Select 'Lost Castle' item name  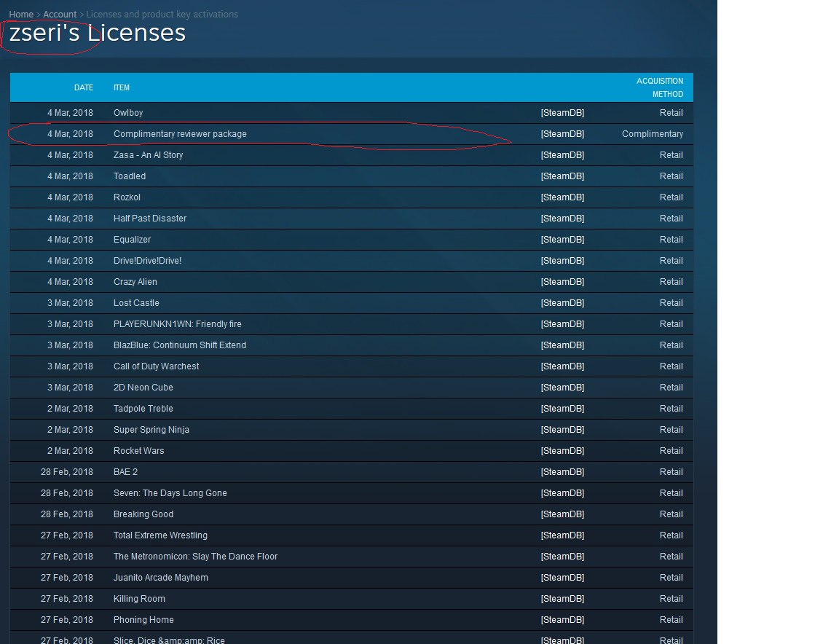[x=136, y=303]
